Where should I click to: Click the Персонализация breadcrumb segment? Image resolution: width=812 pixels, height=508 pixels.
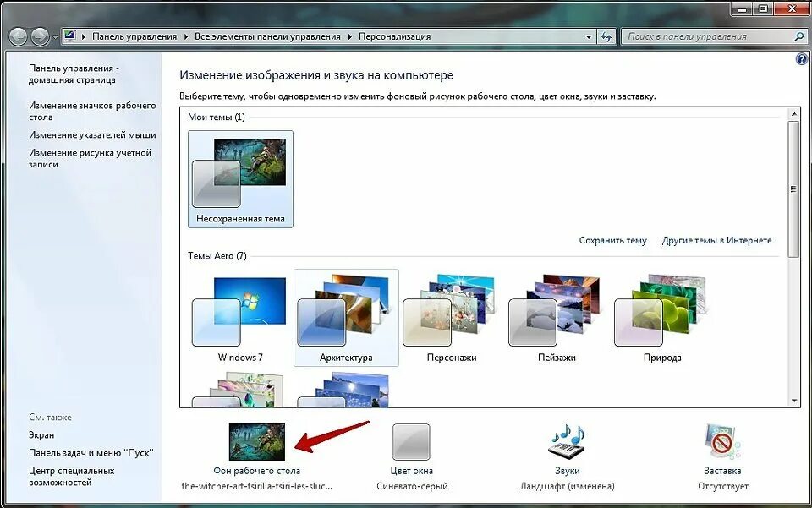395,36
